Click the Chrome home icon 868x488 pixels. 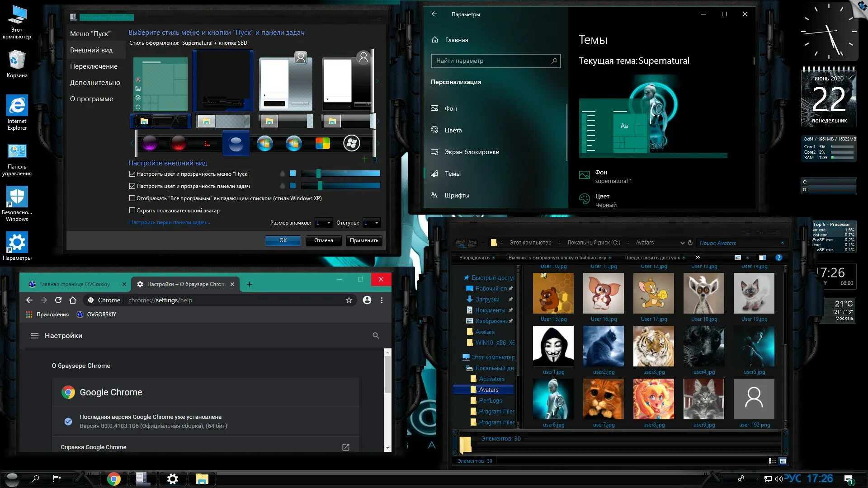coord(73,300)
